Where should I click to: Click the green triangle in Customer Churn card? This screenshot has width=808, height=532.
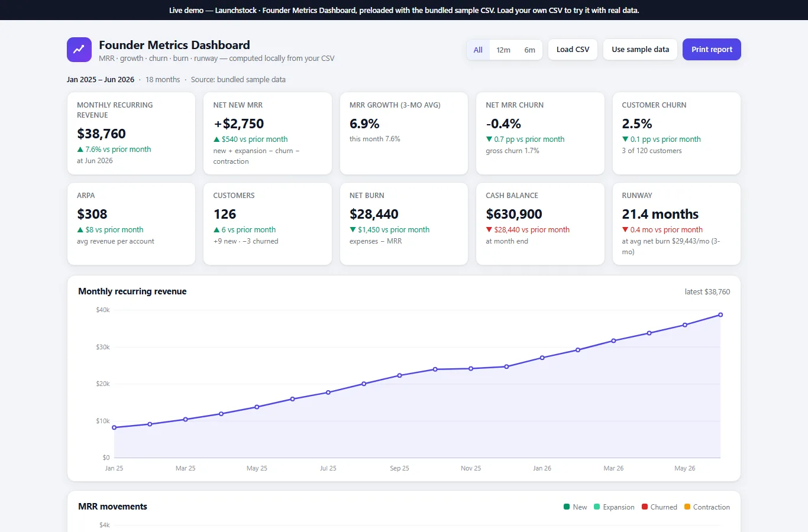pos(625,140)
